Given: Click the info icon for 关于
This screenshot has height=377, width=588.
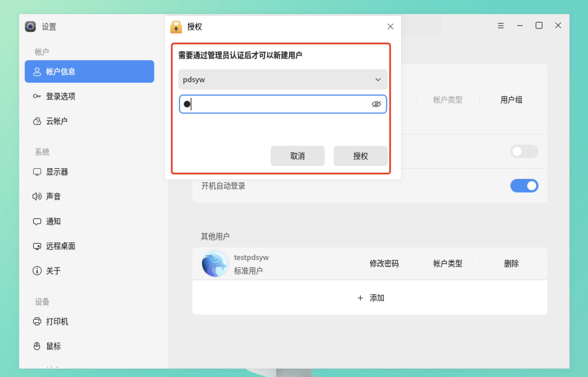Looking at the screenshot, I should (x=37, y=271).
